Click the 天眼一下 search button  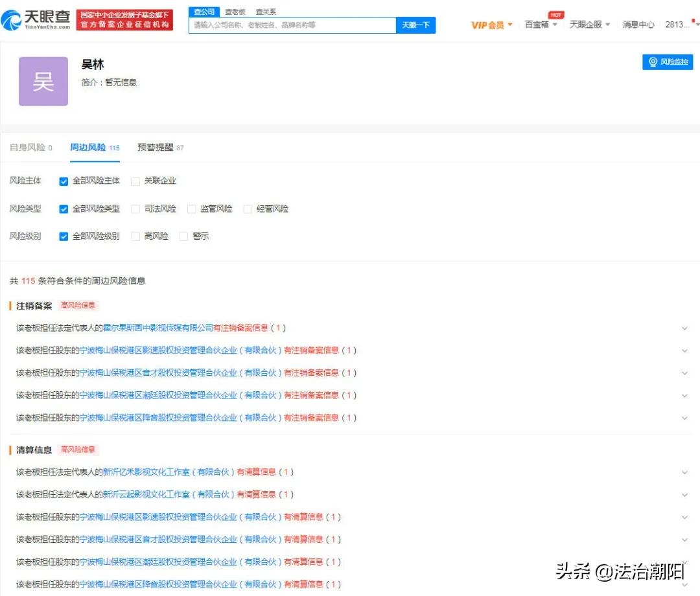click(x=415, y=25)
